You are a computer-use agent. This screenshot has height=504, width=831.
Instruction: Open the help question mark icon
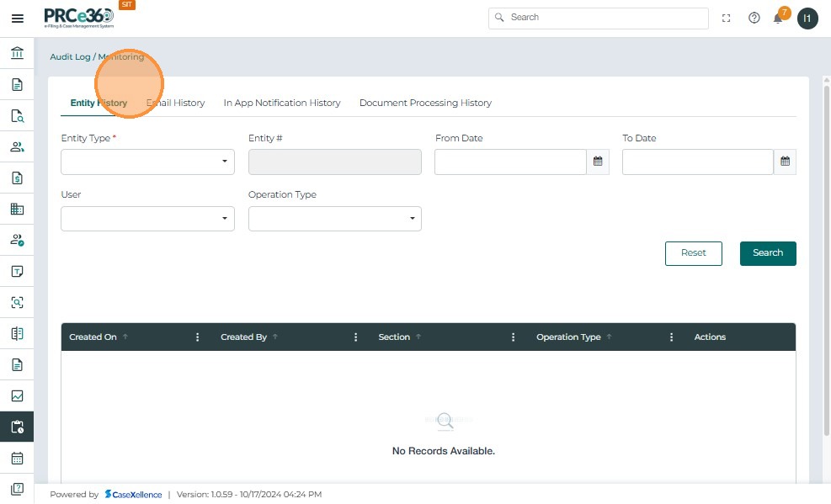(x=754, y=18)
